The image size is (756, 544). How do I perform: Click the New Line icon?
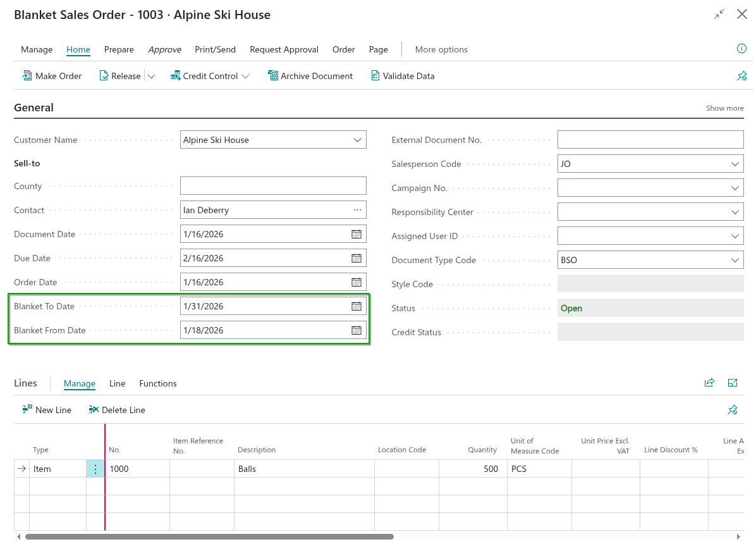coord(27,410)
